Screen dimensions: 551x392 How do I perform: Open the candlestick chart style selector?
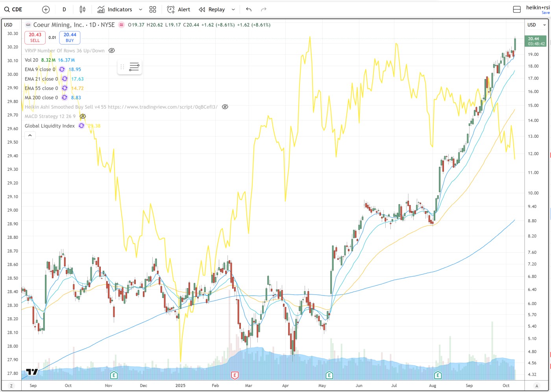coord(82,9)
